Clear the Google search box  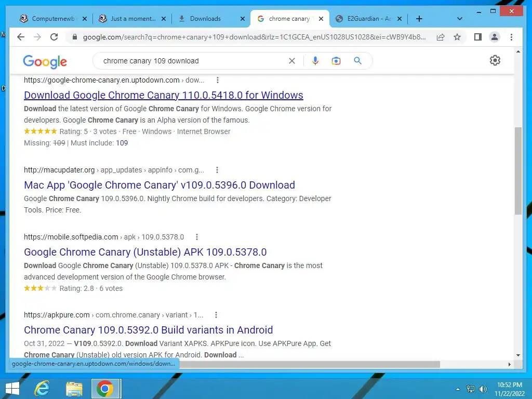[292, 61]
